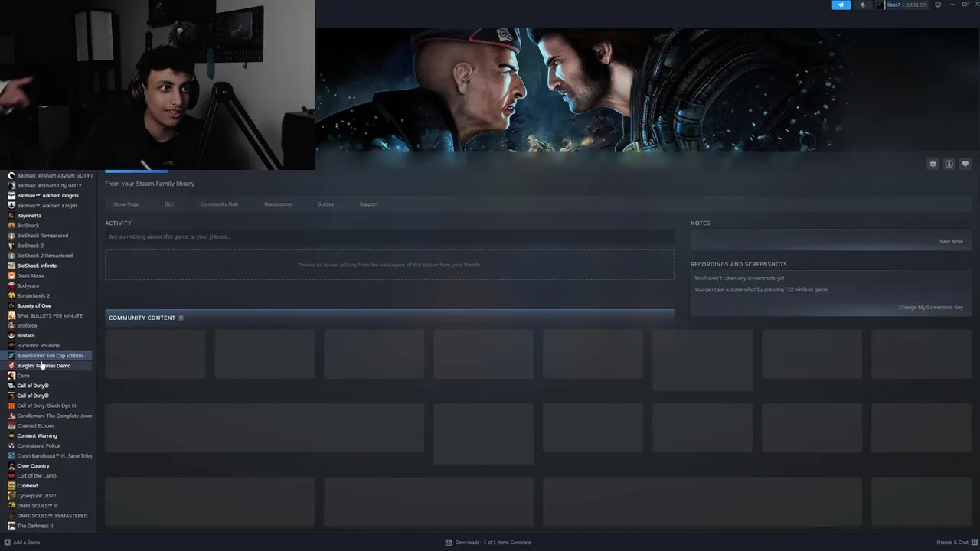Add game to favorites heart icon
Viewport: 980px width, 551px height.
tap(965, 164)
